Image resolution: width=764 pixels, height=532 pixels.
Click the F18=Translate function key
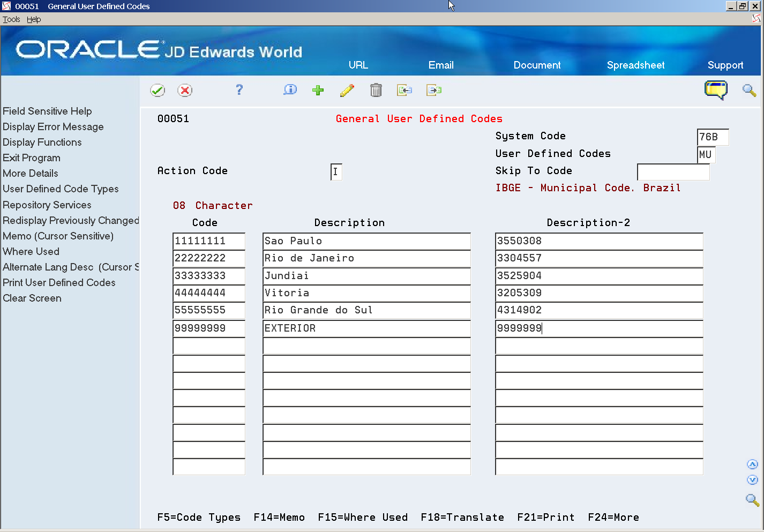coord(462,518)
